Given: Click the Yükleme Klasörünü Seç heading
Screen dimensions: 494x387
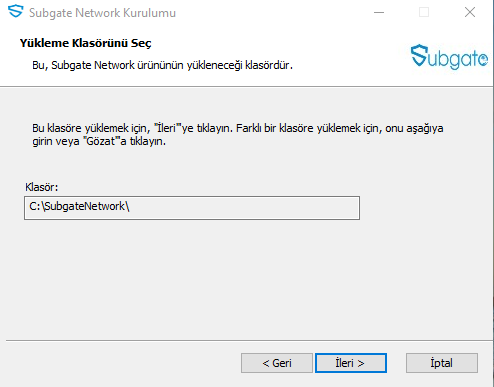Looking at the screenshot, I should point(85,43).
